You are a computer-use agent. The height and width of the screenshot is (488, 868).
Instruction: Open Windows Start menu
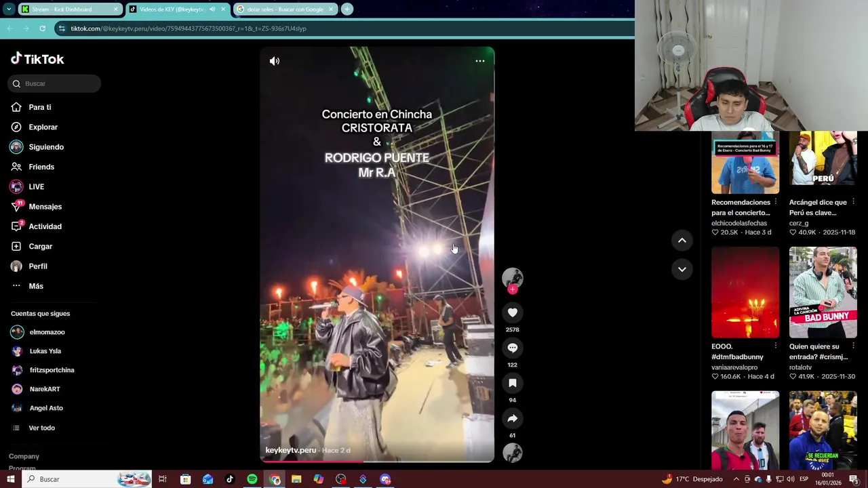coord(10,479)
